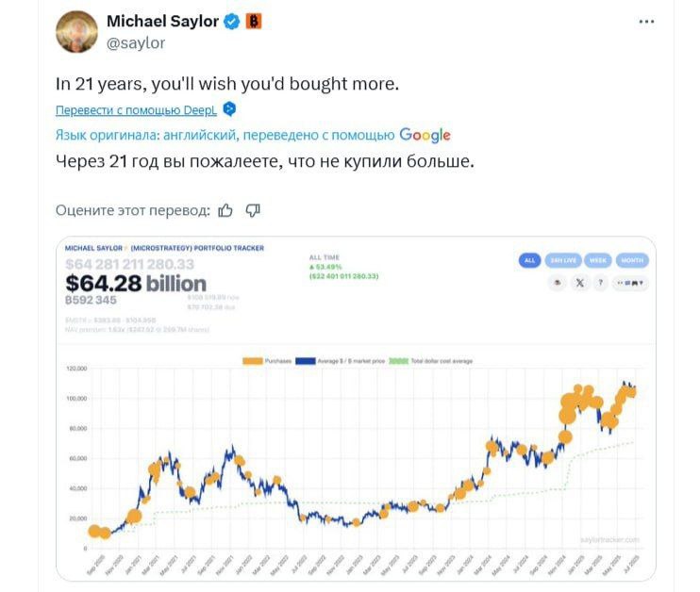Screen dimensions: 700x592
Task: Click the blue verified badge
Action: click(x=231, y=22)
